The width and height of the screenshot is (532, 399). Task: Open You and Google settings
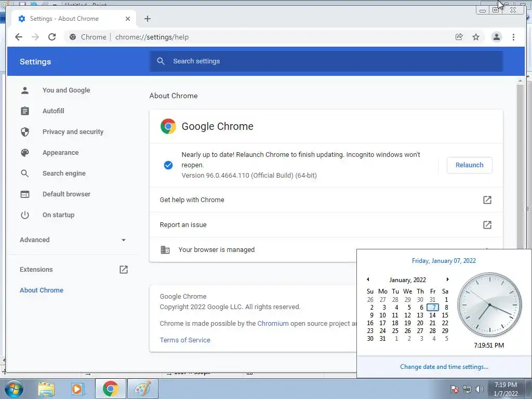coord(66,90)
